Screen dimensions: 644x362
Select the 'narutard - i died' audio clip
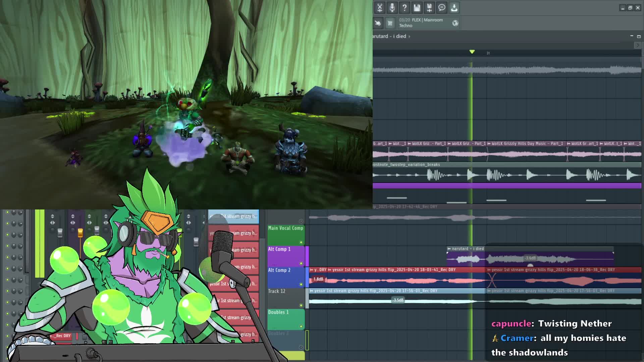coord(530,256)
